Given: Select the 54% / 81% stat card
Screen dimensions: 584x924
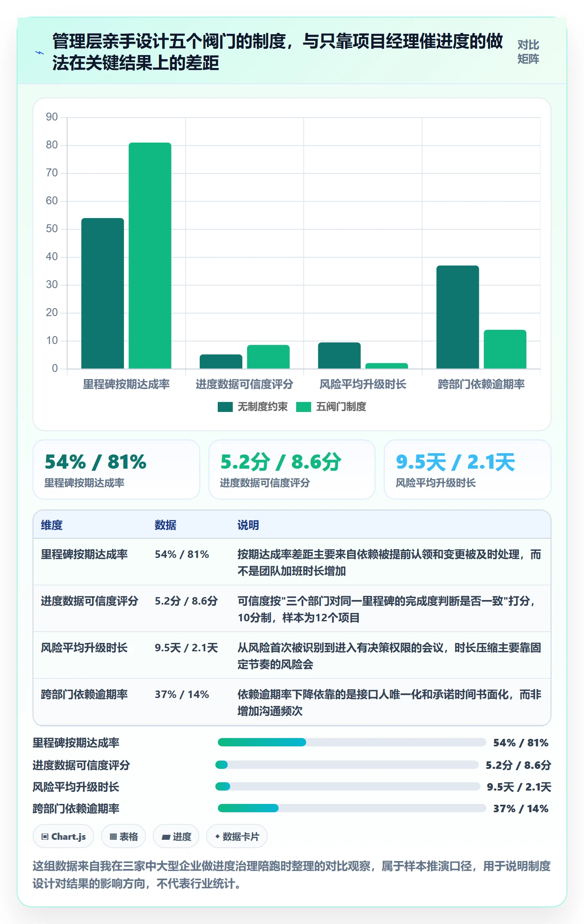Looking at the screenshot, I should tap(116, 470).
